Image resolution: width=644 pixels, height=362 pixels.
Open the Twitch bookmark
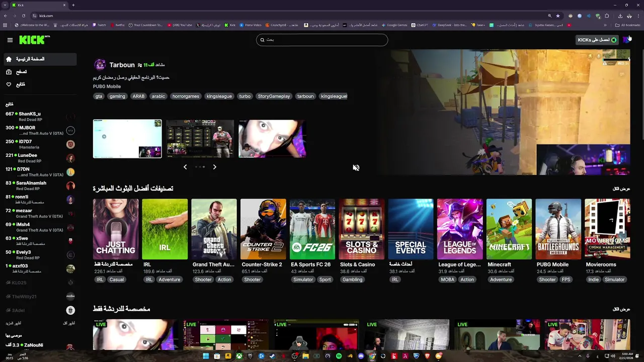click(x=99, y=25)
